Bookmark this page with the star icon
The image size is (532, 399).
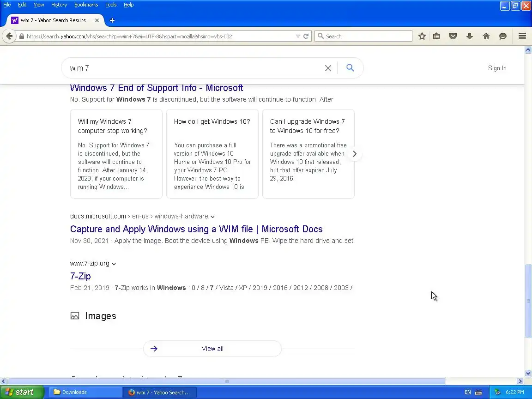click(x=422, y=36)
